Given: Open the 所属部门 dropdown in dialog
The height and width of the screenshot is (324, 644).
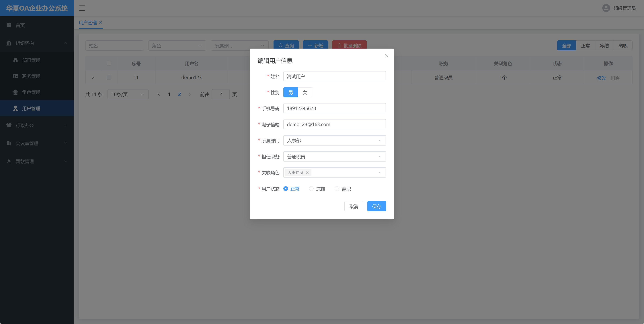Looking at the screenshot, I should pos(335,140).
